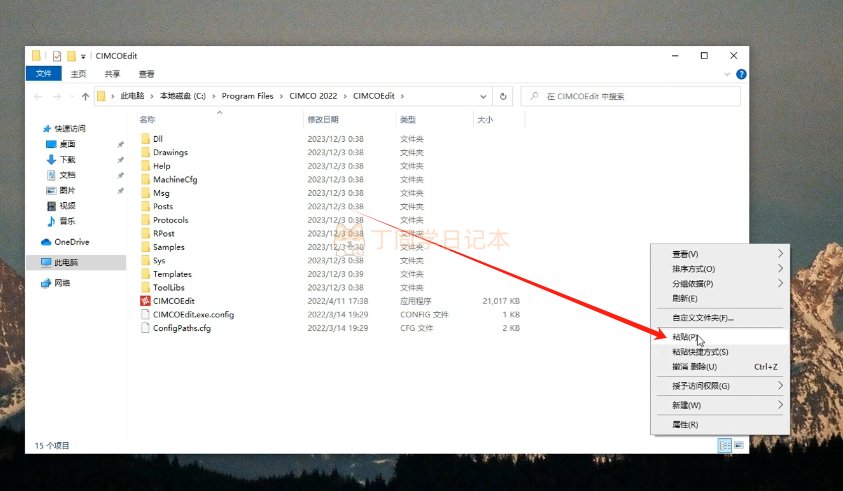843x491 pixels.
Task: Choose 刷新(E) in the context menu
Action: click(x=720, y=298)
